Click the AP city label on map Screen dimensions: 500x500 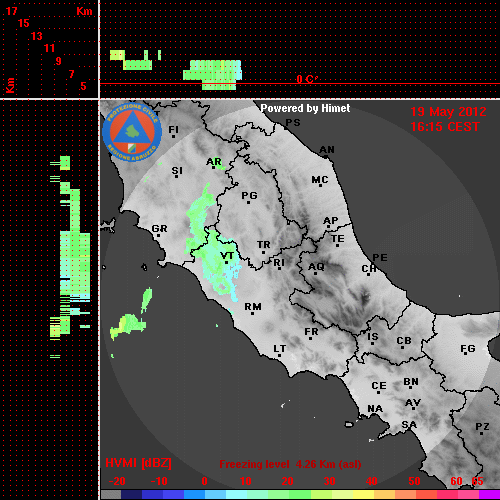point(331,221)
